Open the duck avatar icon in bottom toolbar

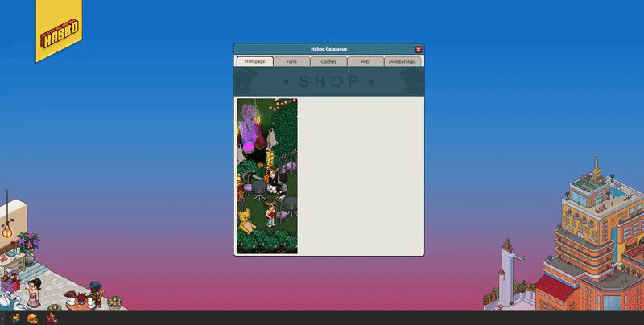(15, 318)
